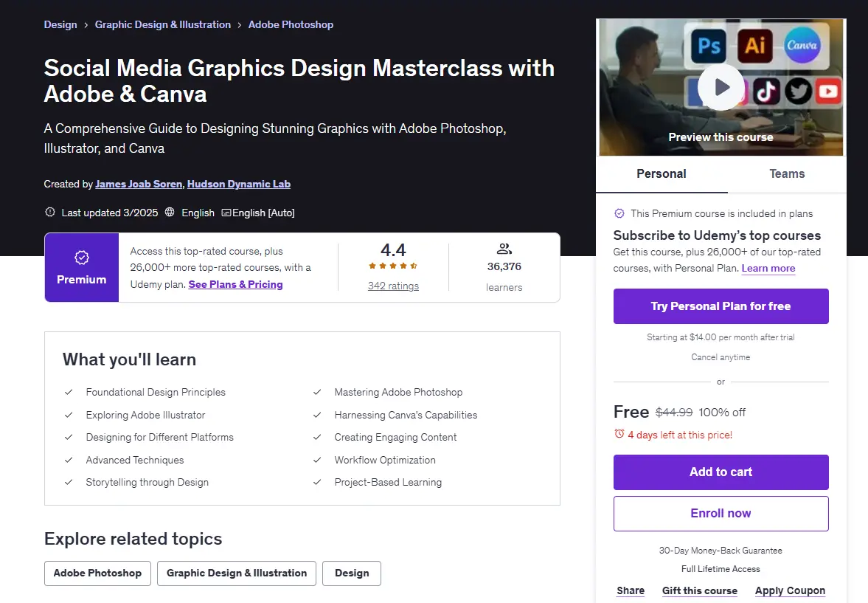Image resolution: width=868 pixels, height=603 pixels.
Task: Click the Canva logo in preview
Action: [802, 45]
